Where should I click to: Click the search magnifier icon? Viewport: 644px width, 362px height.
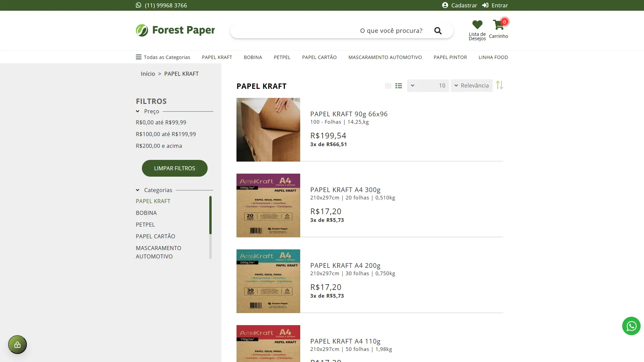point(438,31)
